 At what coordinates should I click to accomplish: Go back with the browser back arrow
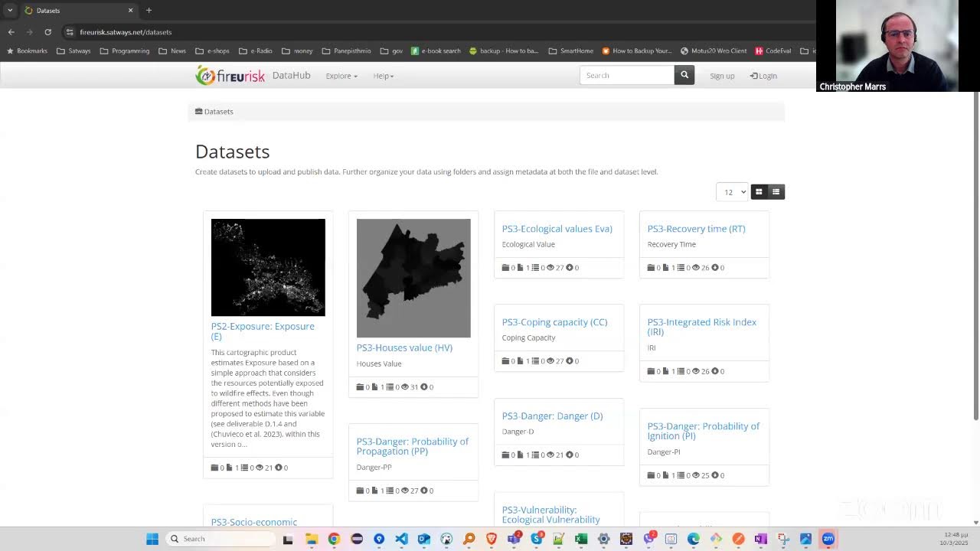point(11,32)
